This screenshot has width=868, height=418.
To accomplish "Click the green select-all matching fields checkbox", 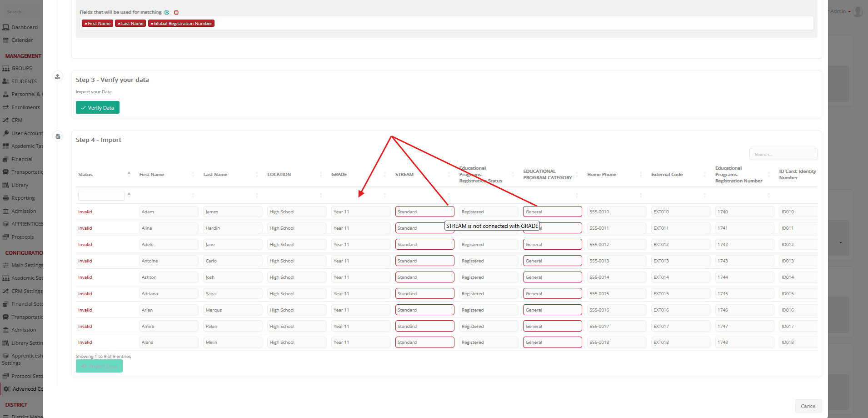I will click(167, 12).
